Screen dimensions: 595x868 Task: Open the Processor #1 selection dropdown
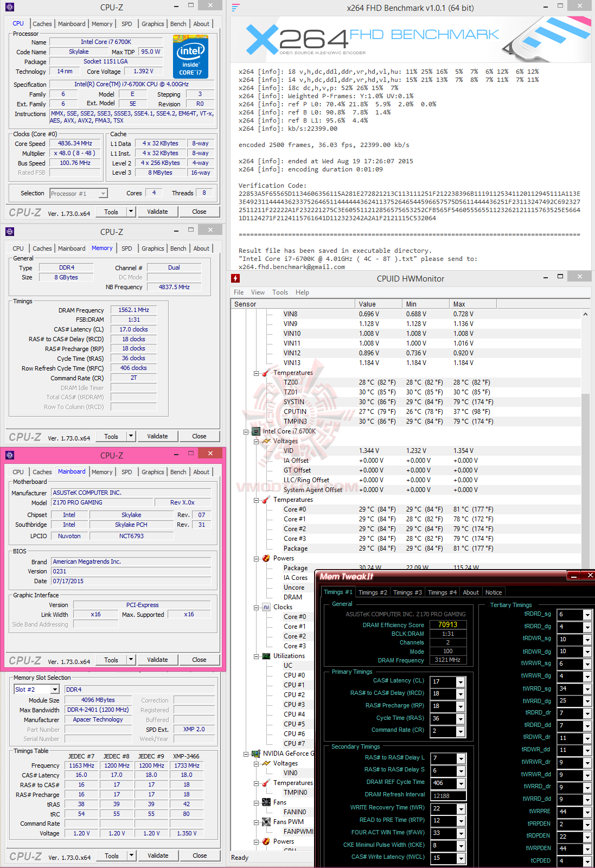[103, 194]
